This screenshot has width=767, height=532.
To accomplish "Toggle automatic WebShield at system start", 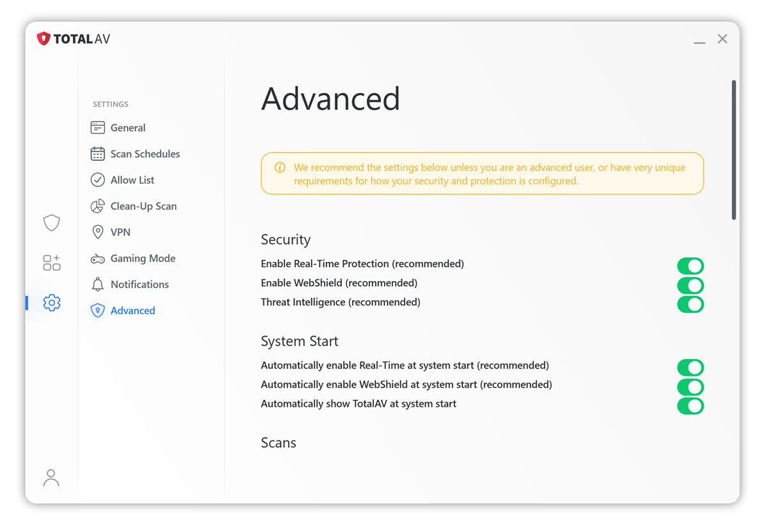I will (x=690, y=386).
